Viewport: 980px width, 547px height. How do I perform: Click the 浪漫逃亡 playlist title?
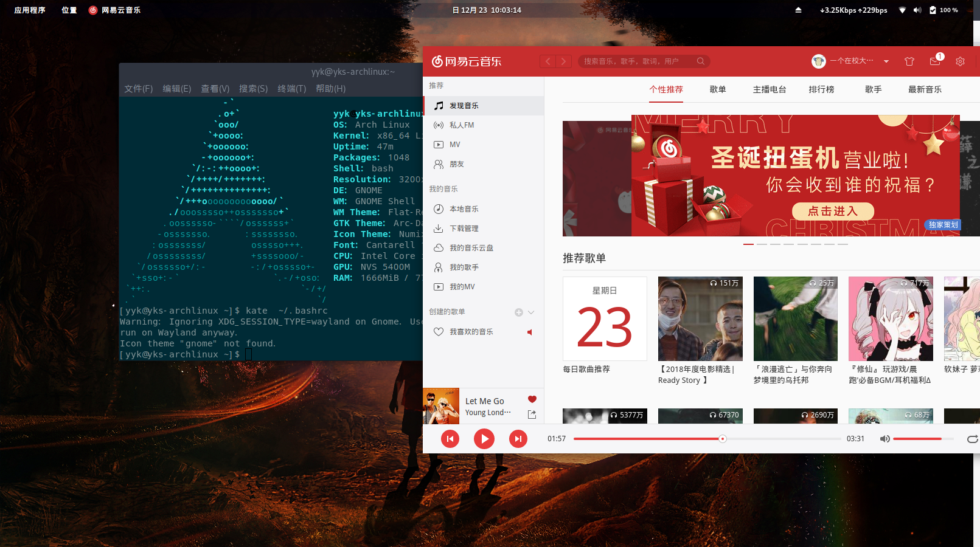[793, 375]
